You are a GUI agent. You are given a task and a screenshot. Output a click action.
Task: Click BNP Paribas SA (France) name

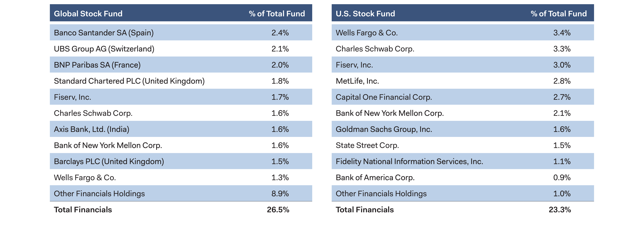click(97, 65)
